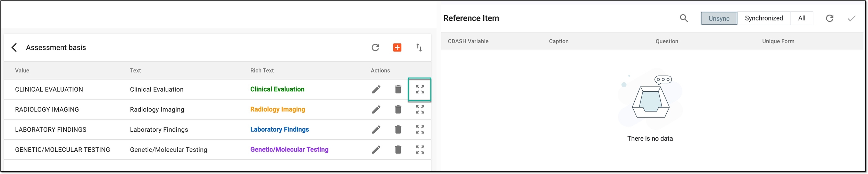
Task: Refresh the Reference Item panel
Action: point(829,18)
